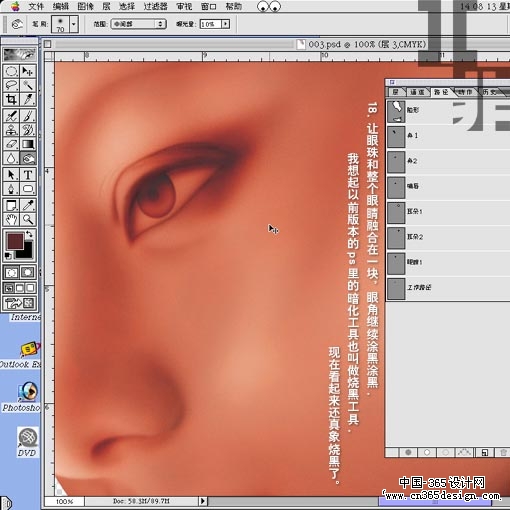Open the 文件 menu

(36, 6)
